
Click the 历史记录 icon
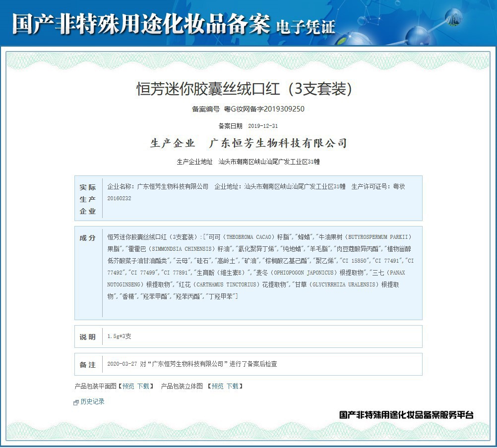pyautogui.click(x=76, y=402)
